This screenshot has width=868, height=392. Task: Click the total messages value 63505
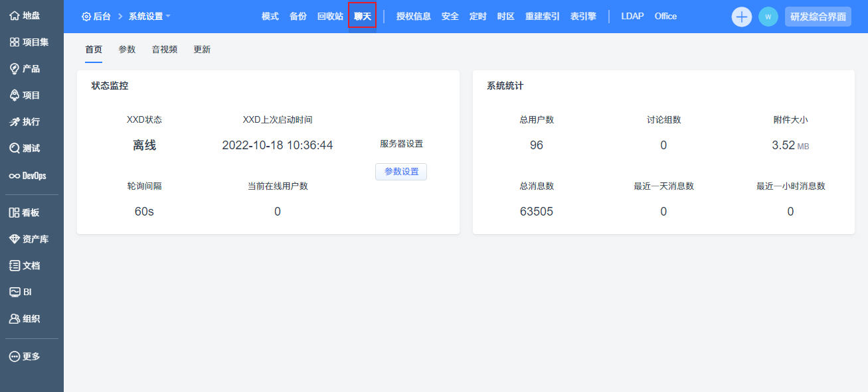(x=537, y=212)
